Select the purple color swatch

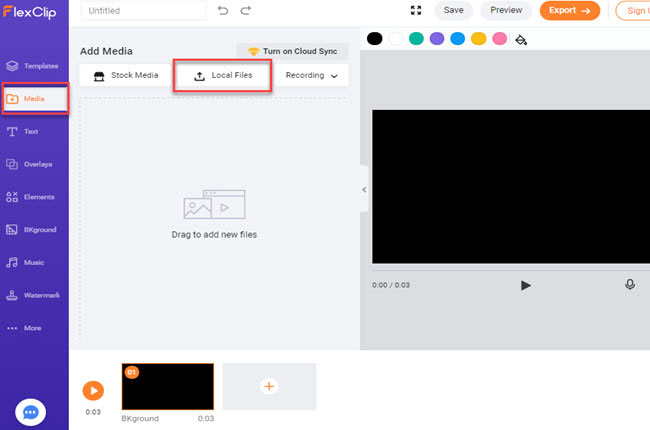point(436,39)
